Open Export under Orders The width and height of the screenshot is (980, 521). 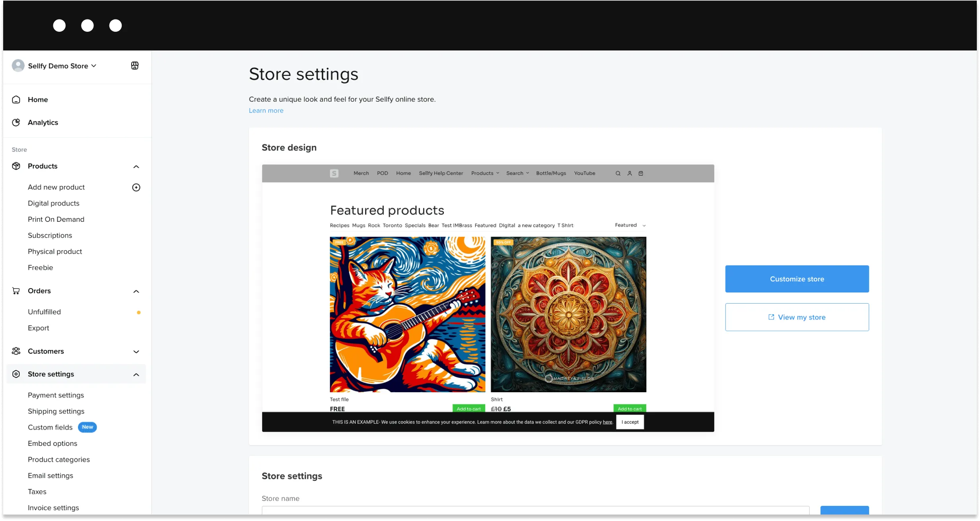point(38,328)
